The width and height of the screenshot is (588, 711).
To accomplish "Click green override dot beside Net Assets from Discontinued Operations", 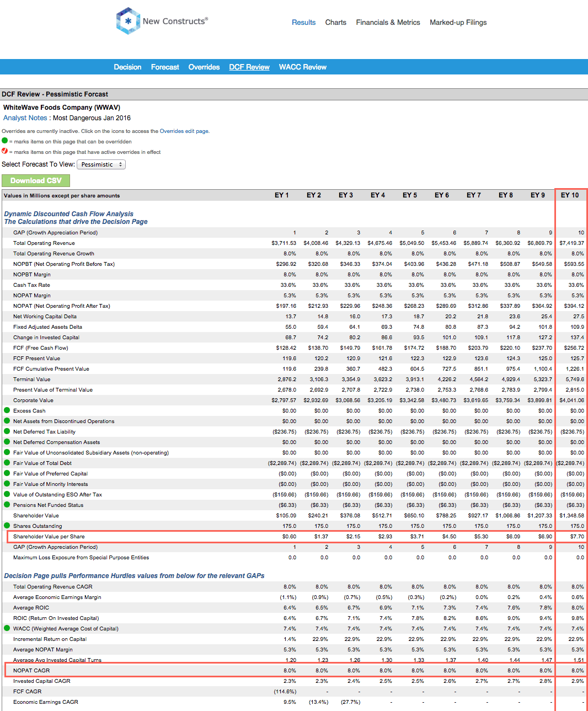I will coord(7,421).
